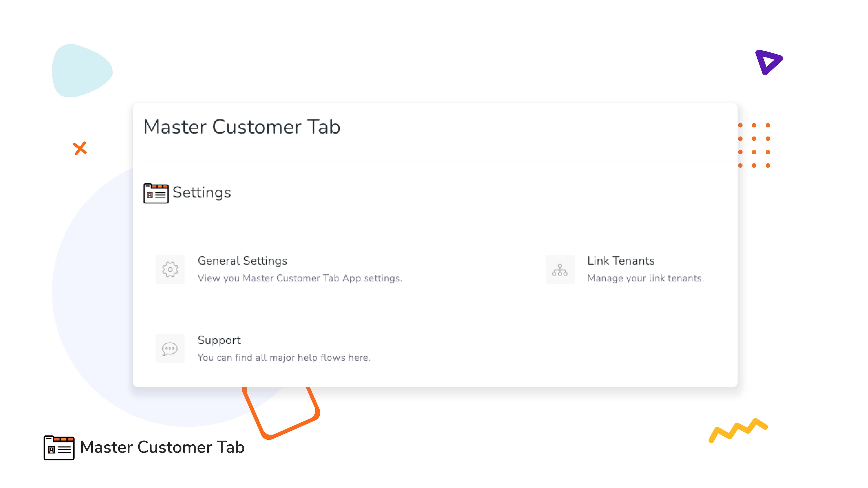Open the Link Tenants link
Image resolution: width=868 pixels, height=488 pixels.
coord(621,261)
